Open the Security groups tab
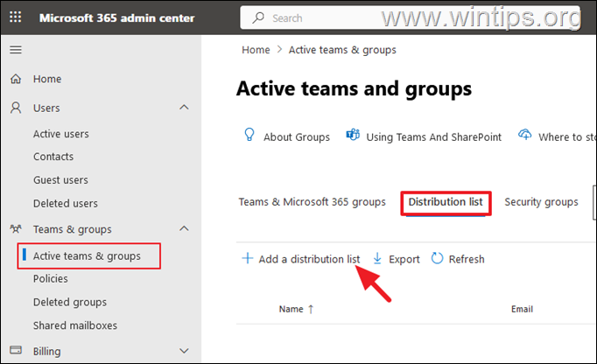597x364 pixels. click(541, 202)
